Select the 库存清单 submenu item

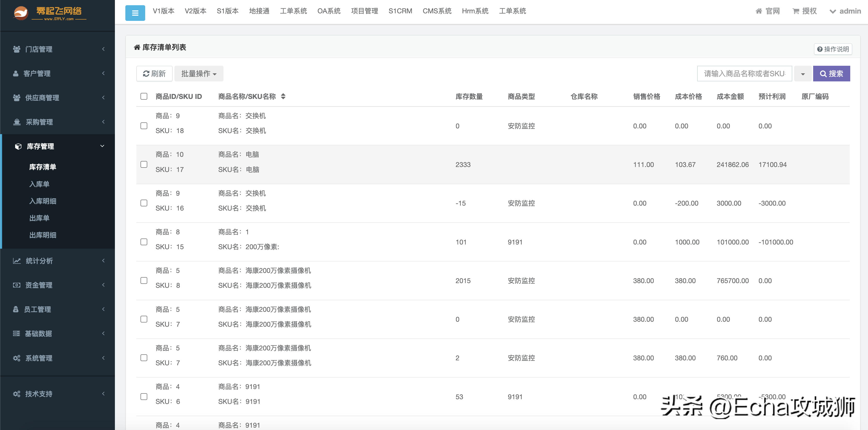pos(43,167)
